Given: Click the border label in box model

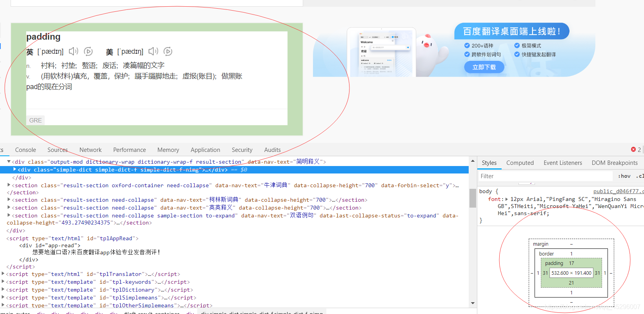Looking at the screenshot, I should pos(546,254).
